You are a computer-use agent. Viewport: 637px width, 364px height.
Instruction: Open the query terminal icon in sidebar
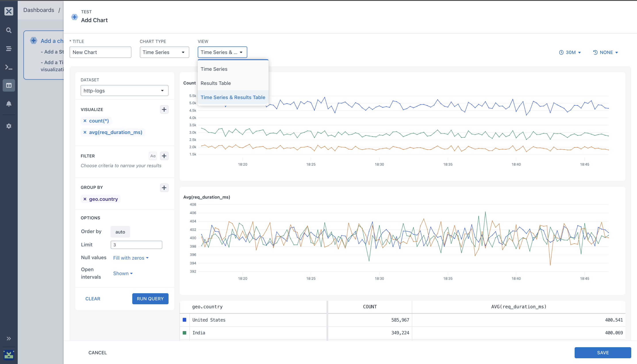coord(9,67)
